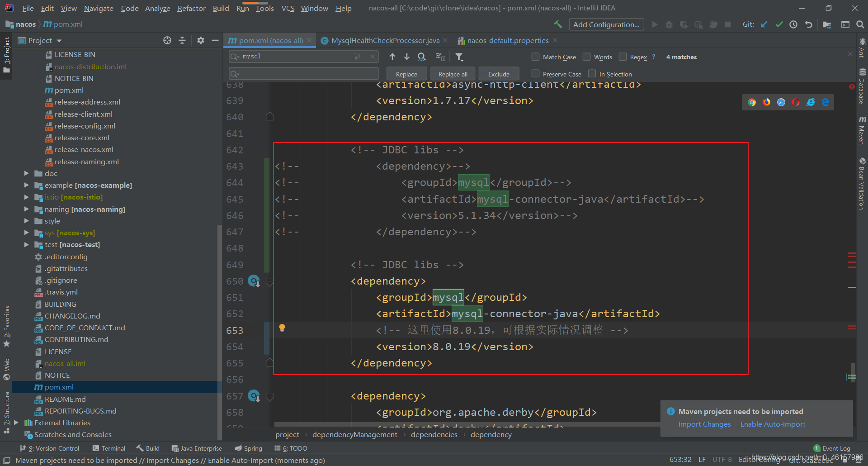Viewport: 868px width, 466px height.
Task: Click locate file target icon in Project panel
Action: click(167, 40)
